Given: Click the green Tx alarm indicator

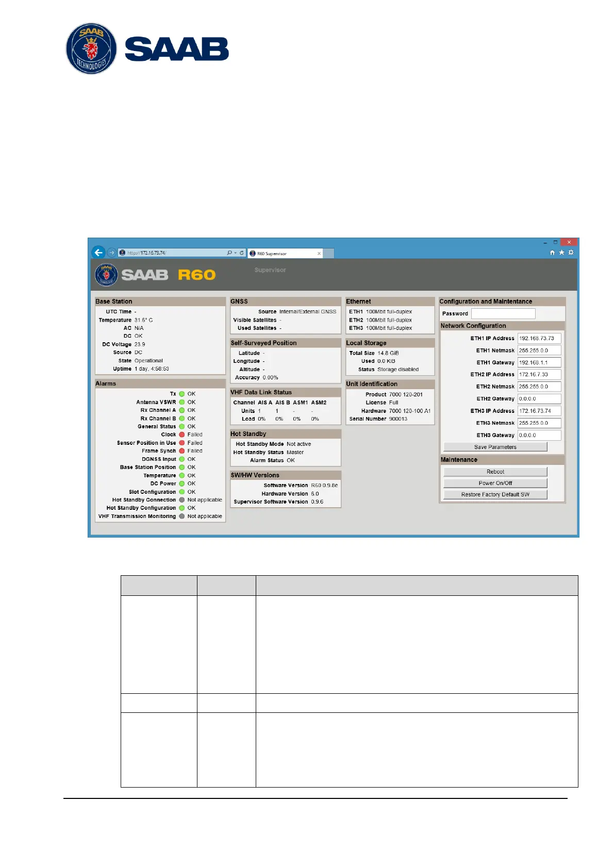Looking at the screenshot, I should [182, 394].
